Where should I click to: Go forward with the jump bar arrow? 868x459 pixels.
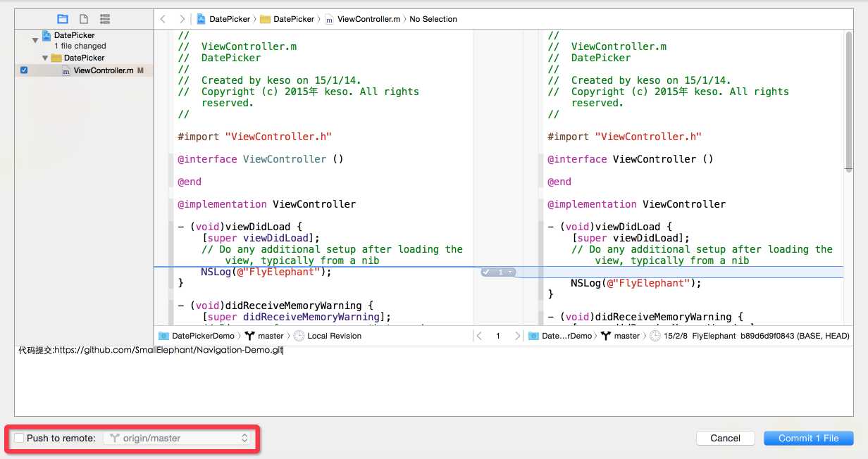point(182,19)
